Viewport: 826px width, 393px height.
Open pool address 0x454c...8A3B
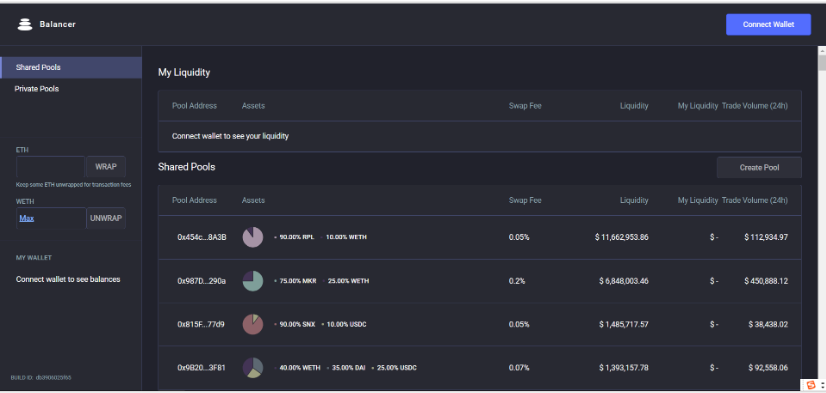point(202,237)
